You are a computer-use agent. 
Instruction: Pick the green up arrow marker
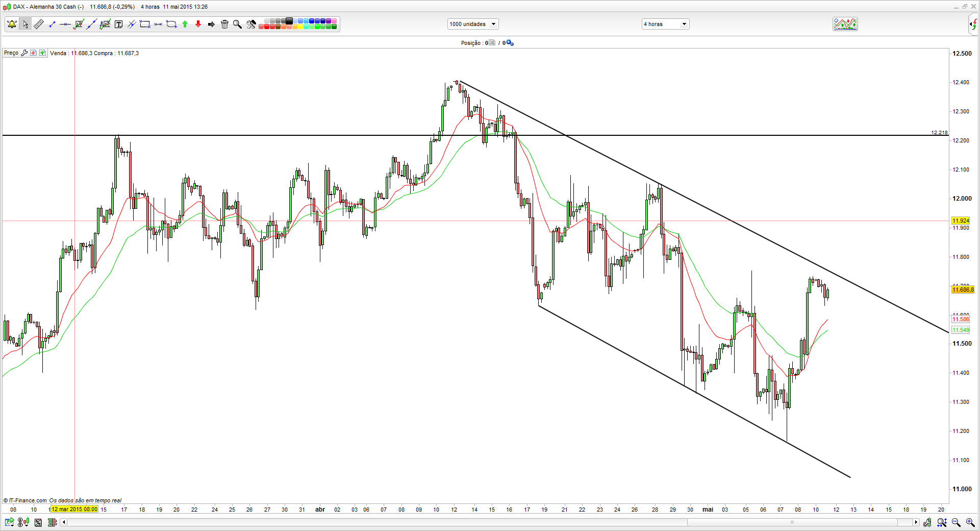(x=185, y=24)
